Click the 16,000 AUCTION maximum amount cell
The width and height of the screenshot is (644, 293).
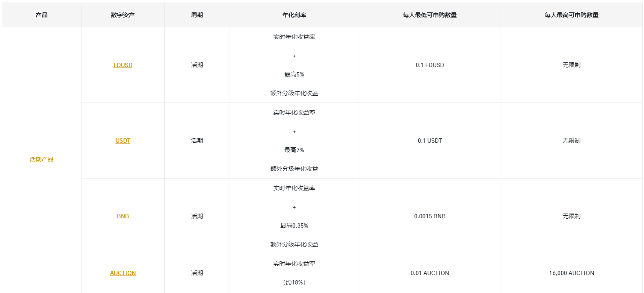tap(571, 273)
